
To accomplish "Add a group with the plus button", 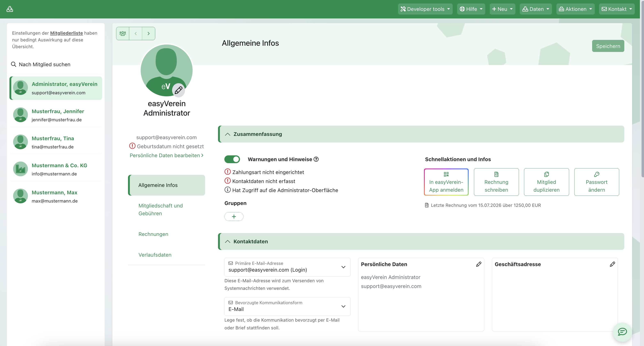I will pos(234,217).
